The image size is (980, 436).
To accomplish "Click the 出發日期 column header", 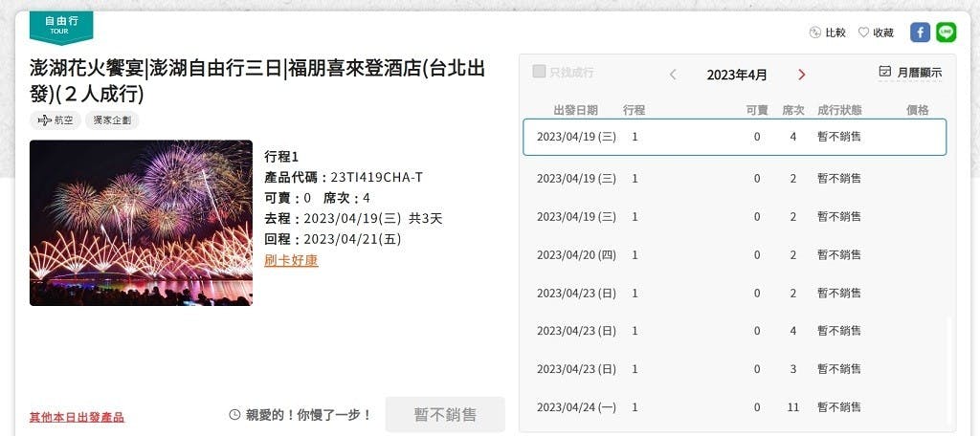I will click(x=575, y=111).
